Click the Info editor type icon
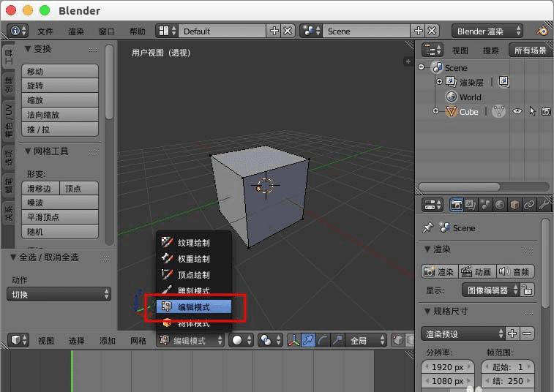This screenshot has width=554, height=392. [18, 31]
